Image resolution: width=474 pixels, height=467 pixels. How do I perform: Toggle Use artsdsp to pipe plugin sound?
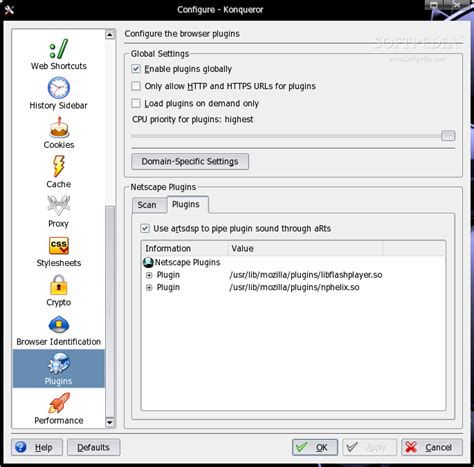pyautogui.click(x=145, y=228)
